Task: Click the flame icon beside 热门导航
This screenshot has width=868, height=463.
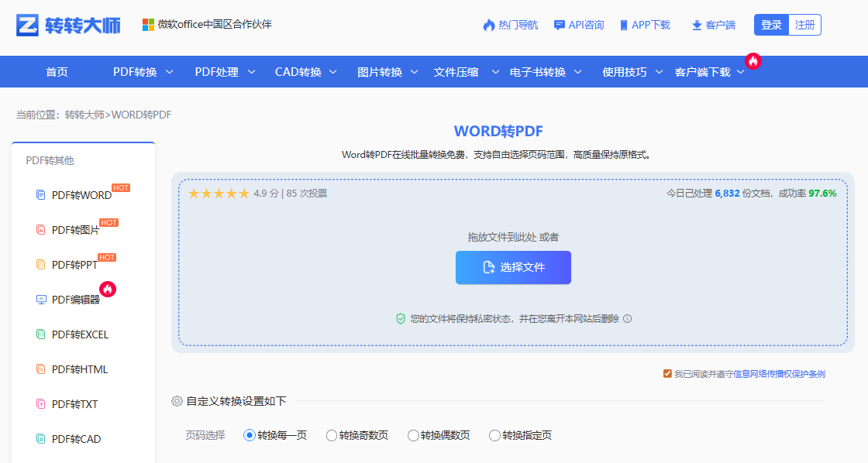Action: 488,24
